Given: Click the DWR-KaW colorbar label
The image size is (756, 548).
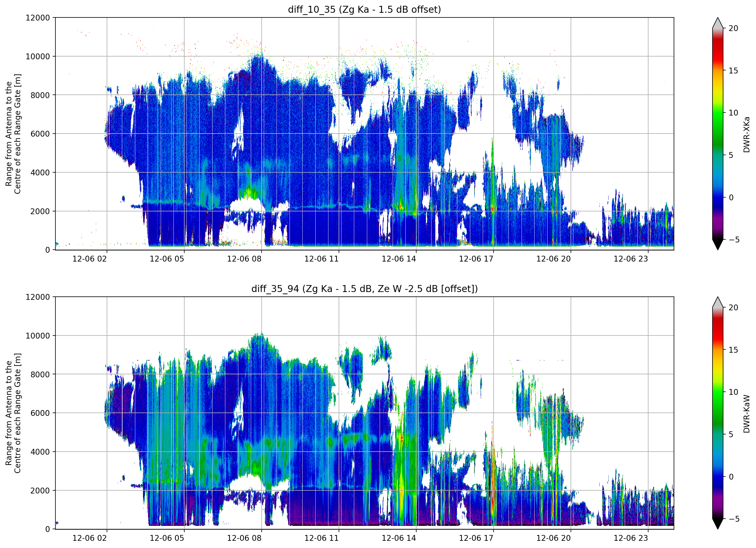Looking at the screenshot, I should tap(747, 414).
